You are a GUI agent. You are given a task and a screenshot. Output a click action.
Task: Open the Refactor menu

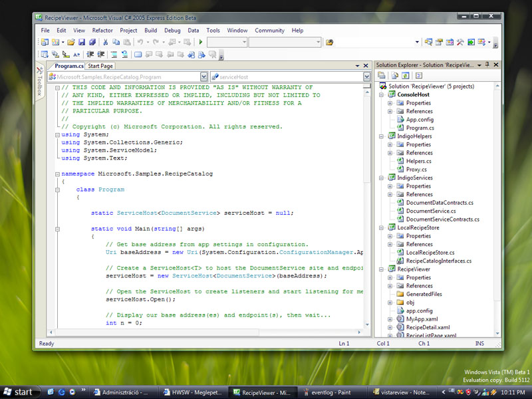point(102,30)
